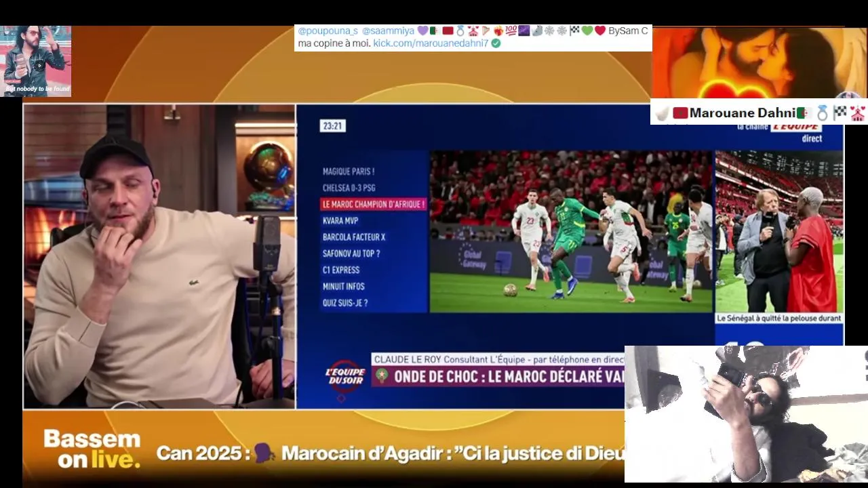Click the football match footage with Senegal player
The height and width of the screenshot is (488, 868).
click(x=571, y=231)
